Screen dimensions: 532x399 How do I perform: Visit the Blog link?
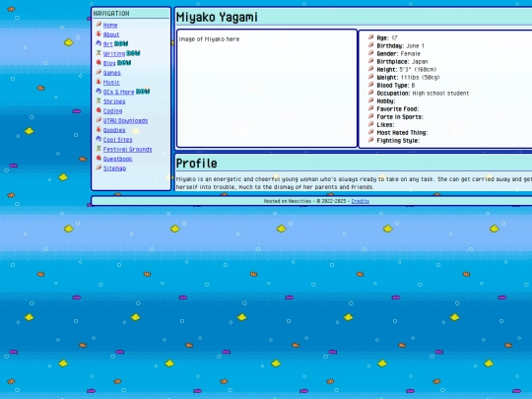[109, 63]
